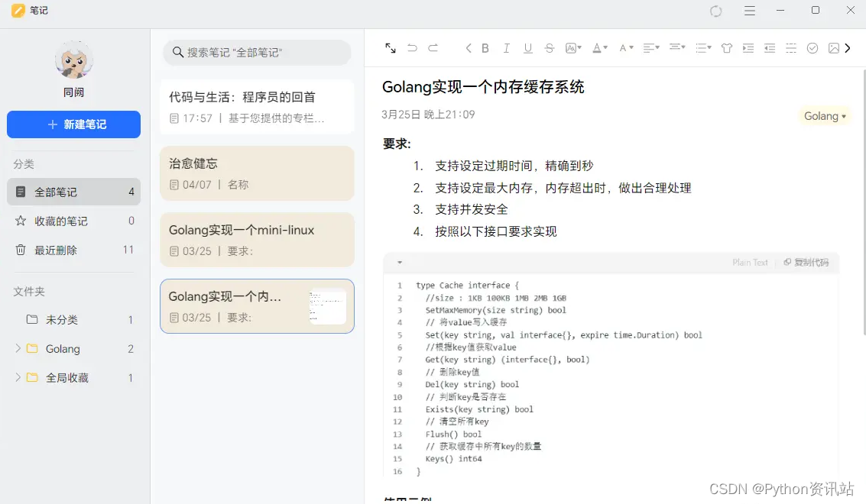Open the list style dropdown
The image size is (866, 504).
point(703,48)
